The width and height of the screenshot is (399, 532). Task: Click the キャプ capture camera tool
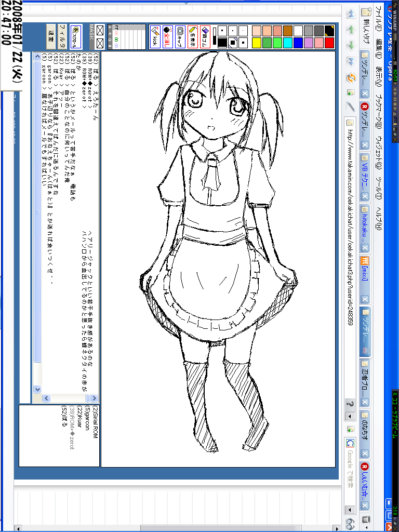pos(180,36)
